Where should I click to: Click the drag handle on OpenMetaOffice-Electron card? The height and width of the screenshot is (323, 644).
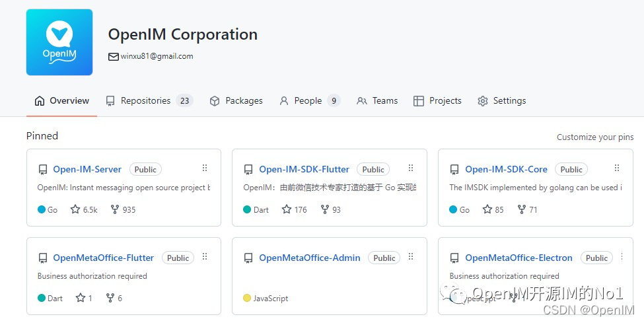click(x=622, y=256)
